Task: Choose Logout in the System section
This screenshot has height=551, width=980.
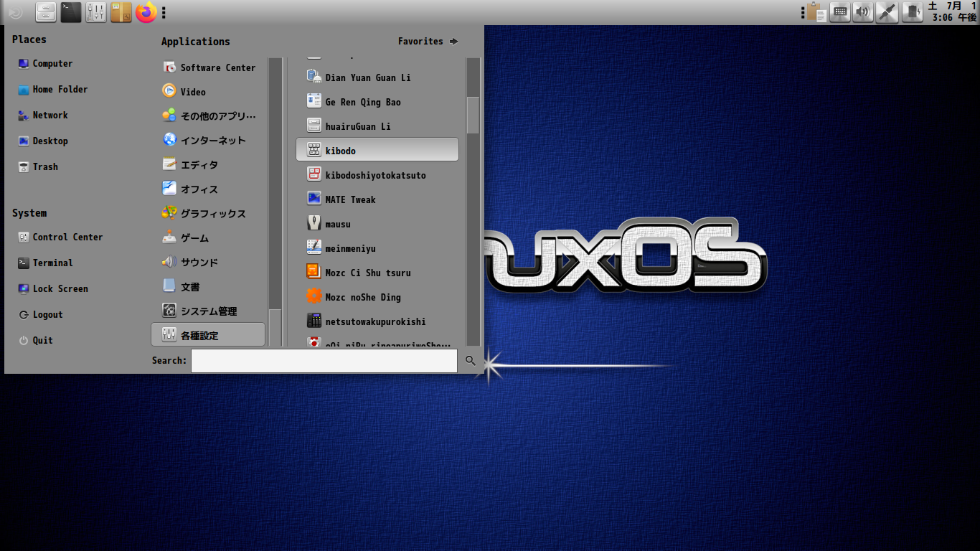Action: (x=40, y=315)
